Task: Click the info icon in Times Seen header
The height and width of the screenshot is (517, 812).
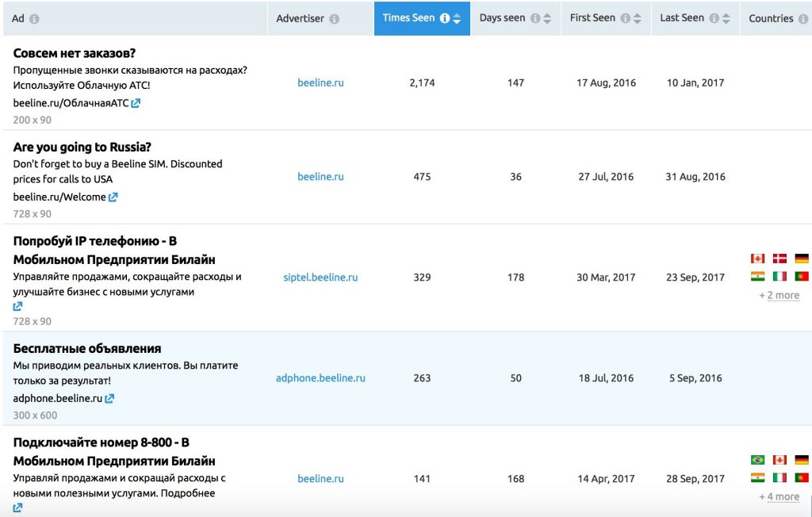Action: coord(445,18)
